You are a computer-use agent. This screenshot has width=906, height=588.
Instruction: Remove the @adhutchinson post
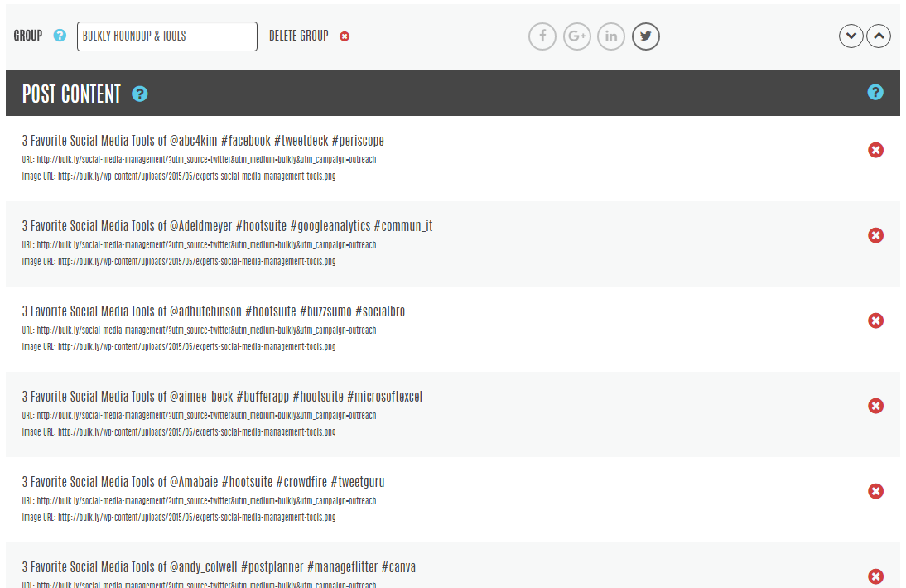(x=875, y=321)
